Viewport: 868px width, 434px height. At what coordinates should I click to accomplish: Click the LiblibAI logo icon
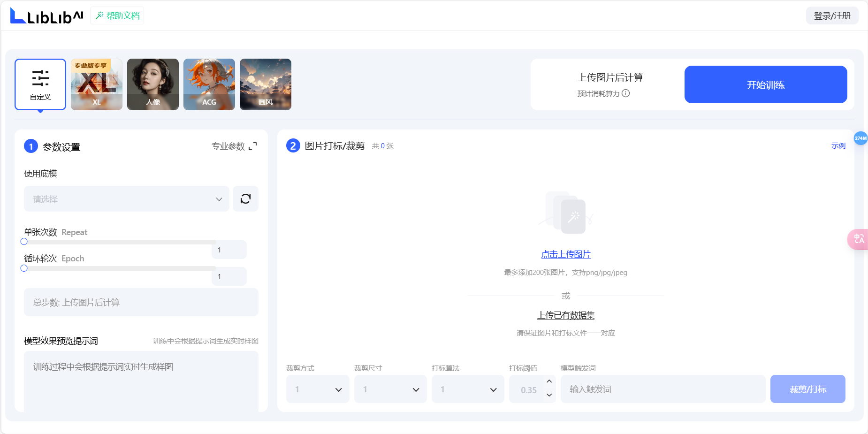click(x=16, y=15)
